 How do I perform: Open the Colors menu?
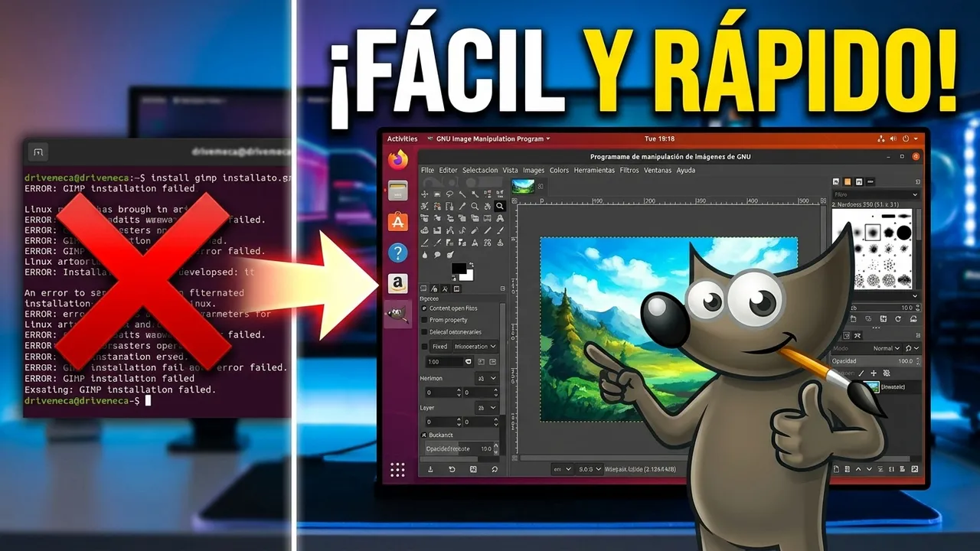[559, 170]
